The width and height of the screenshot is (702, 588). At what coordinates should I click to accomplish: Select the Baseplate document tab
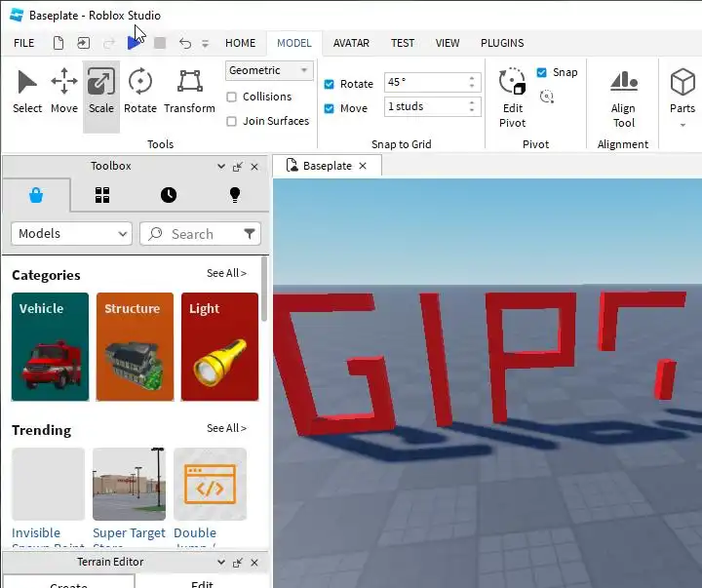point(327,166)
